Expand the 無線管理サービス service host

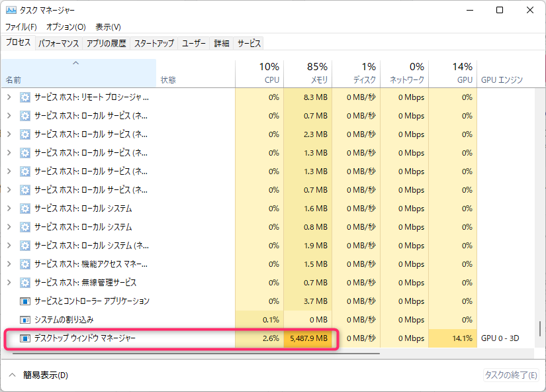[9, 283]
